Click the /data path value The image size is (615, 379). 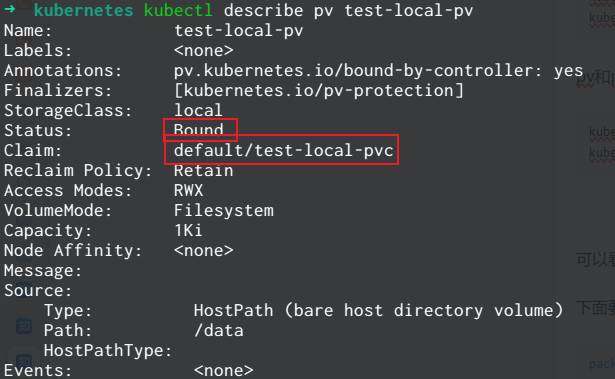pos(218,330)
